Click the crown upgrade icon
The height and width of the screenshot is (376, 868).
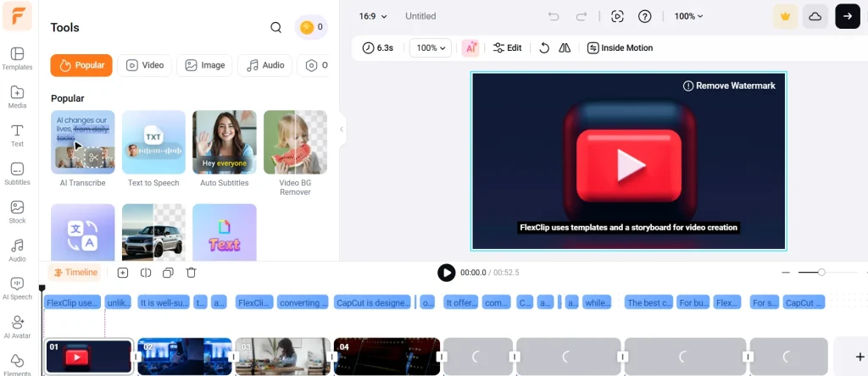point(785,17)
